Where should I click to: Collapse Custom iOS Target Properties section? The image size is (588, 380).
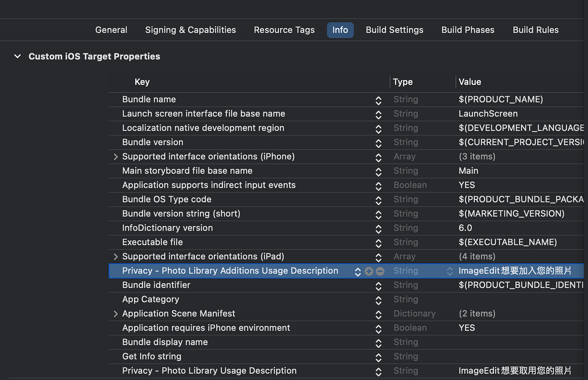point(18,56)
